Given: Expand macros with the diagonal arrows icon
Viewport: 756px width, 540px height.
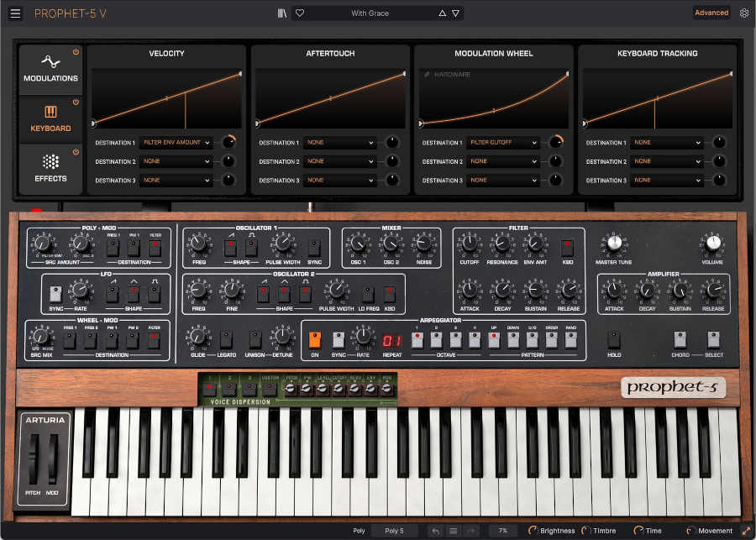Looking at the screenshot, I should tap(748, 531).
